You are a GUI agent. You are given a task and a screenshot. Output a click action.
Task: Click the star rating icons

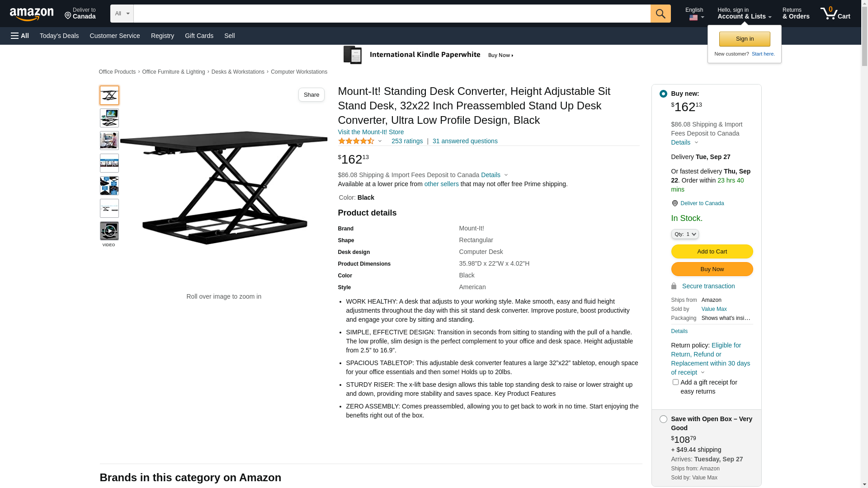[356, 141]
